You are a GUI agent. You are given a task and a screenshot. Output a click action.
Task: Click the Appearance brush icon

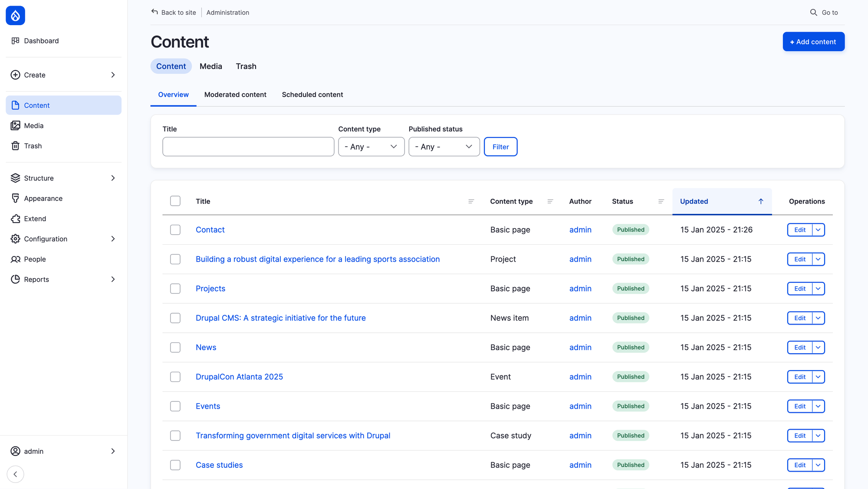[x=15, y=198]
